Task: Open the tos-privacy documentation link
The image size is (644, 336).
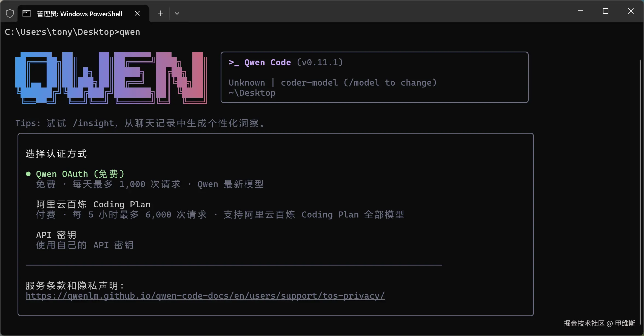Action: pyautogui.click(x=205, y=296)
